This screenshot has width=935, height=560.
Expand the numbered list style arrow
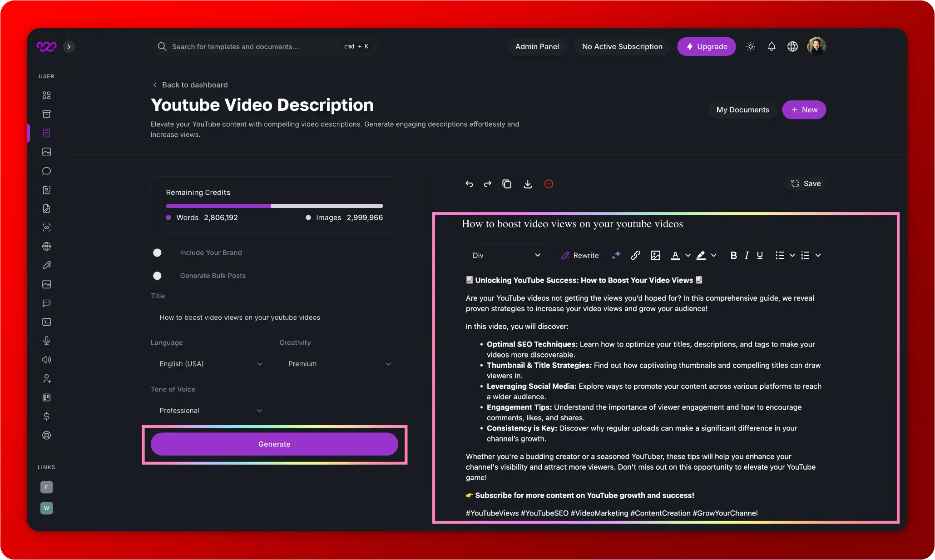(818, 255)
